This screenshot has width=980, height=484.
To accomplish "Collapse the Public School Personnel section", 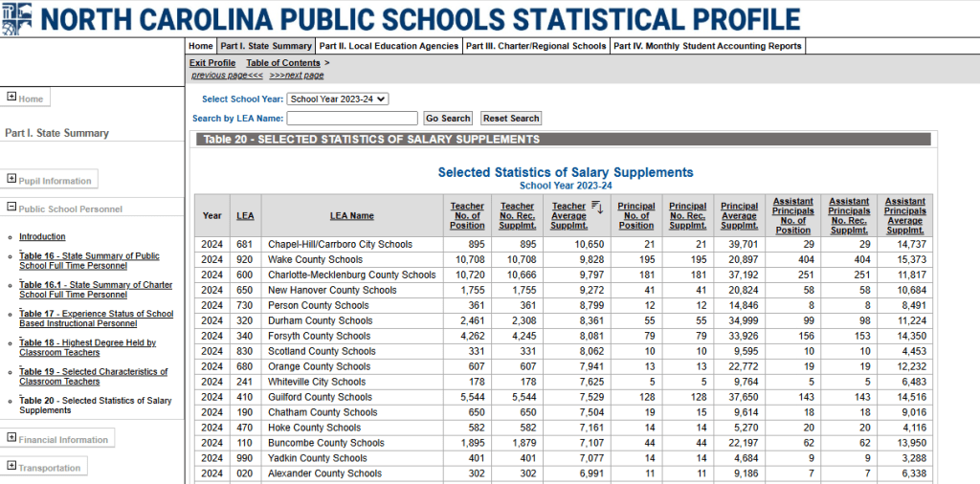I will pyautogui.click(x=11, y=208).
